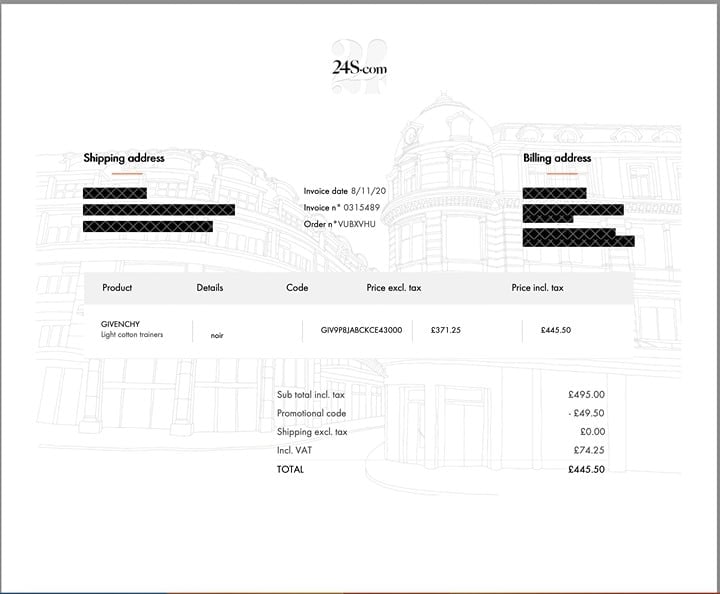Click the £495.00 subtotal value

[586, 395]
